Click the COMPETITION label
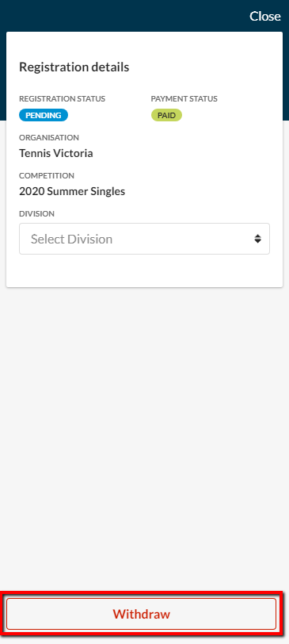Screen dimensions: 289x644 point(47,176)
